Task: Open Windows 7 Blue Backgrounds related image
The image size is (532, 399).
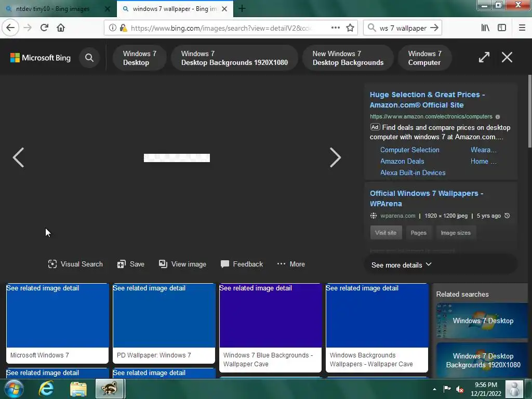Action: click(270, 328)
